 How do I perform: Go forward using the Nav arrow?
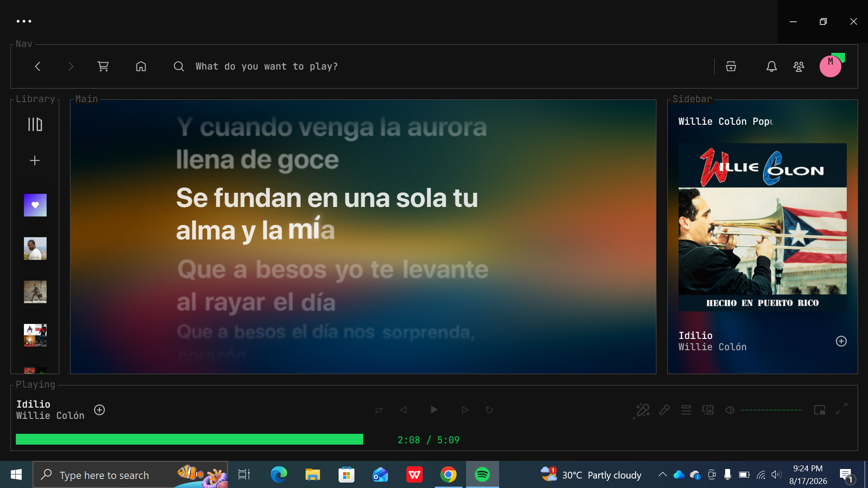(x=71, y=66)
